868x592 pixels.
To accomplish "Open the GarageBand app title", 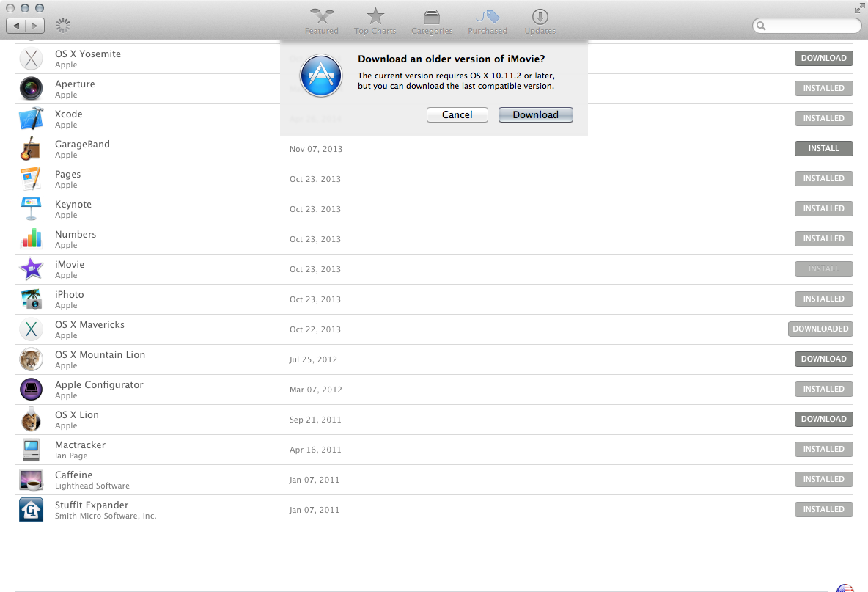I will coord(83,144).
